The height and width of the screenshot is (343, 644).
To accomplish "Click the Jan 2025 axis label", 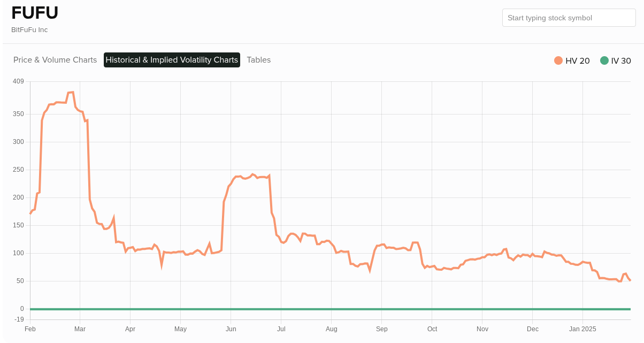I will coord(582,329).
